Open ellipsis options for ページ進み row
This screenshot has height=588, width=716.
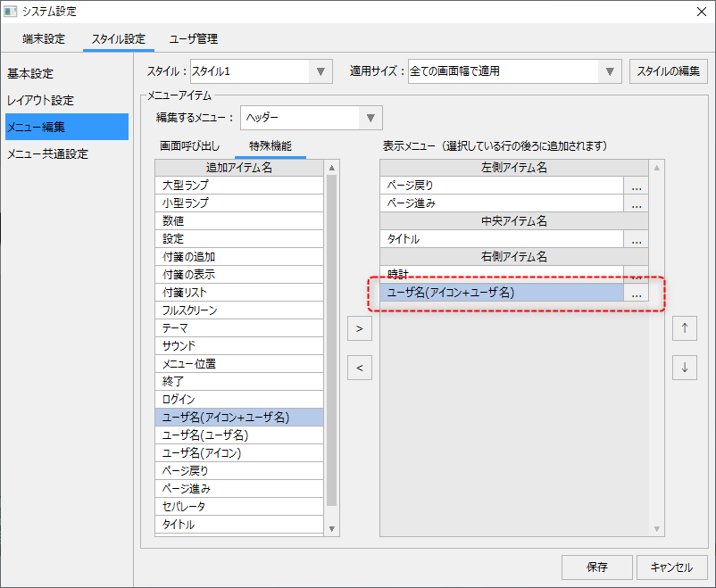pyautogui.click(x=636, y=203)
